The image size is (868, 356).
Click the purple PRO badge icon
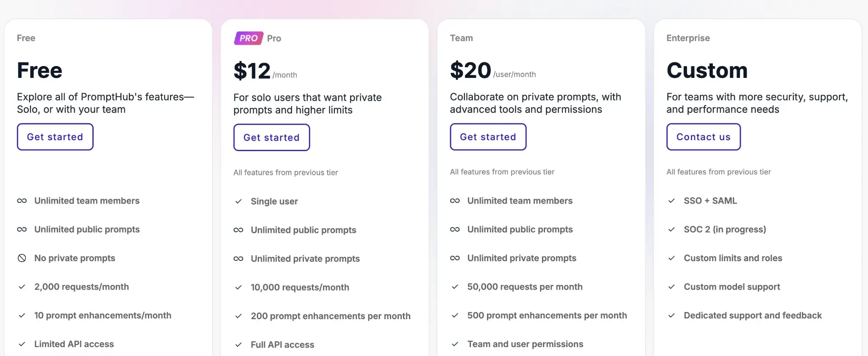tap(248, 38)
